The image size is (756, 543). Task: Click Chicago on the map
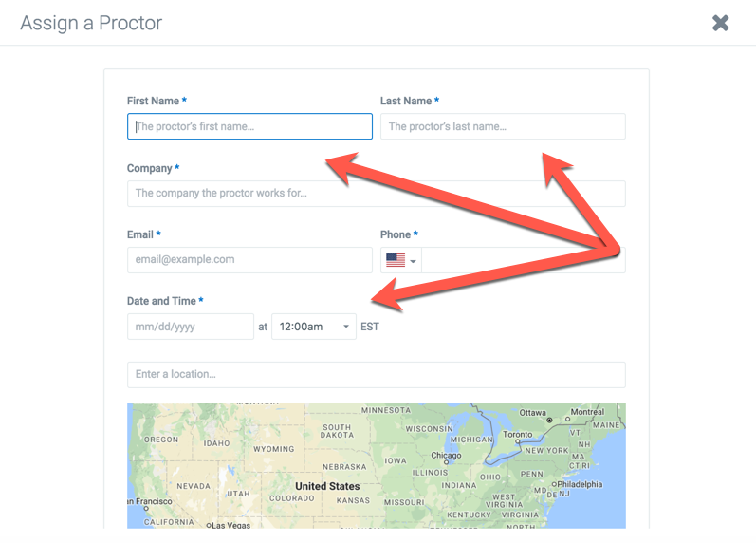tap(446, 456)
